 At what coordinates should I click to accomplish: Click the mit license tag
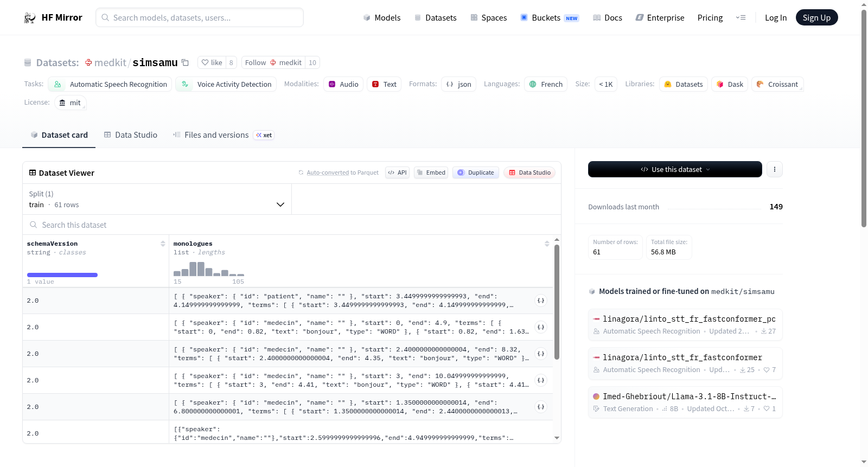click(x=71, y=103)
